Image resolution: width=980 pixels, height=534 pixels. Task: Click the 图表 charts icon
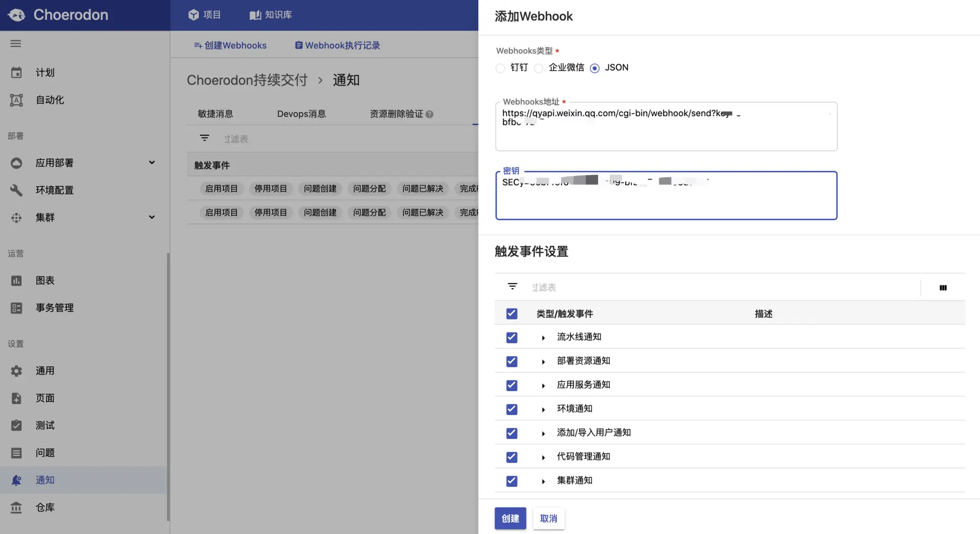16,280
